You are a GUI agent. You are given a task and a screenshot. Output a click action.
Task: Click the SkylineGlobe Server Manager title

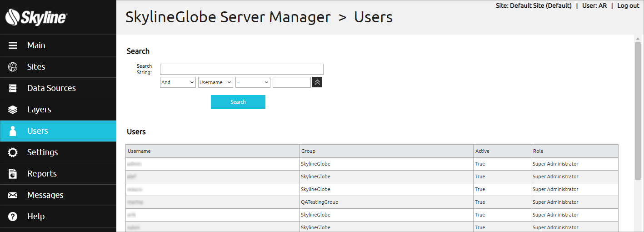click(228, 17)
